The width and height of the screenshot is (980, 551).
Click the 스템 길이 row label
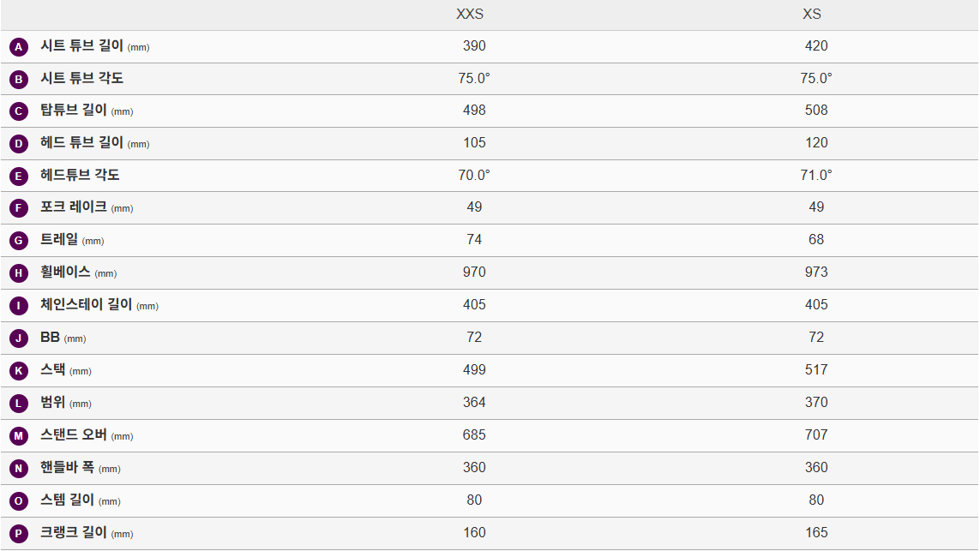67,500
